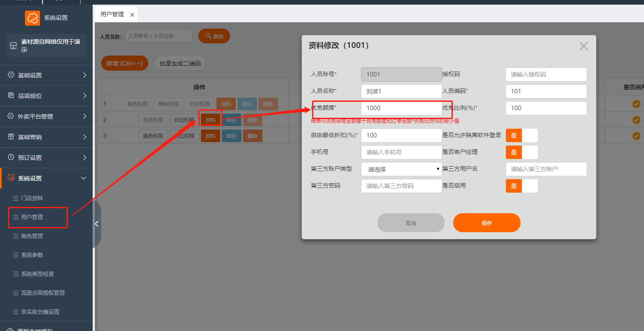The height and width of the screenshot is (331, 644).
Task: Click 资料 in row 3
Action: [210, 136]
